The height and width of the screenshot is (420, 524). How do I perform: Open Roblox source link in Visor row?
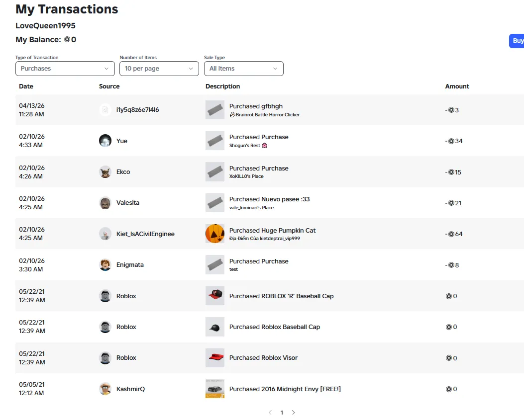(x=126, y=358)
